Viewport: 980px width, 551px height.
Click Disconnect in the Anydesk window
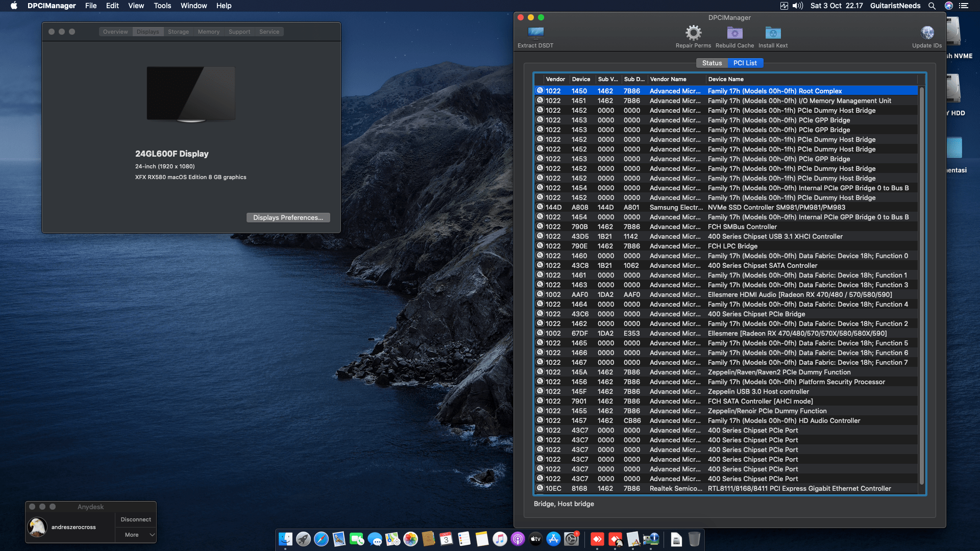(136, 519)
